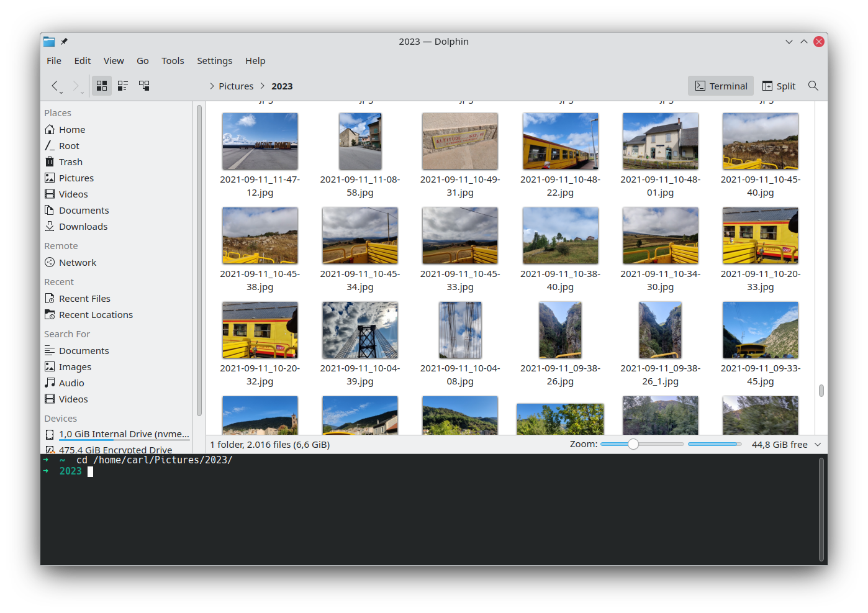Click the forward navigation arrow

click(75, 86)
